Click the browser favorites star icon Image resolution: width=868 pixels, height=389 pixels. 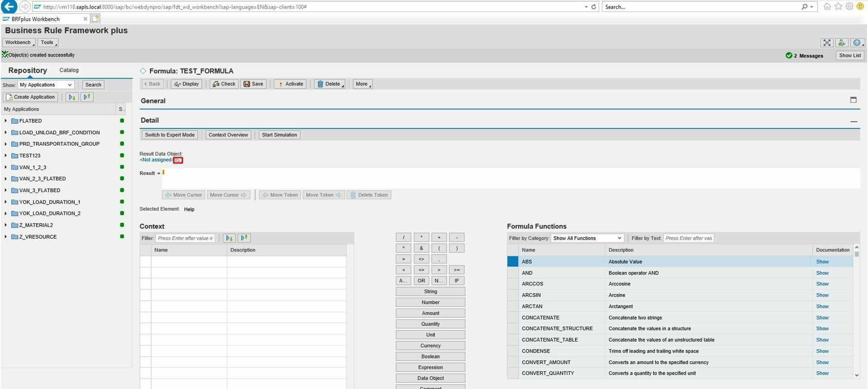(x=838, y=7)
